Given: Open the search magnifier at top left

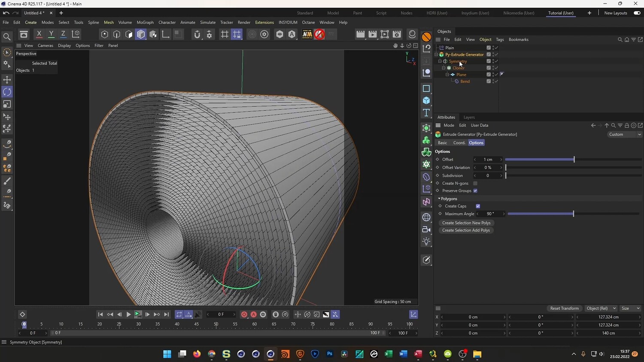Looking at the screenshot, I should tap(7, 37).
